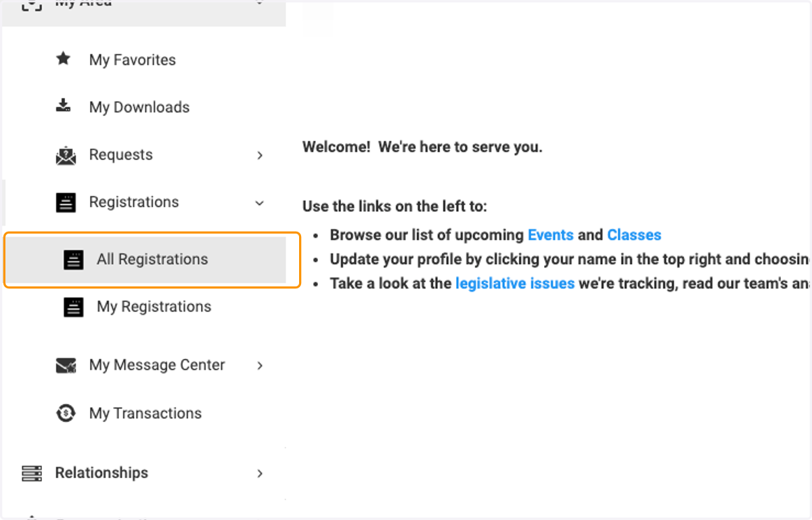Viewport: 812px width, 520px height.
Task: Click the mail icon beside My Message Center
Action: (66, 366)
